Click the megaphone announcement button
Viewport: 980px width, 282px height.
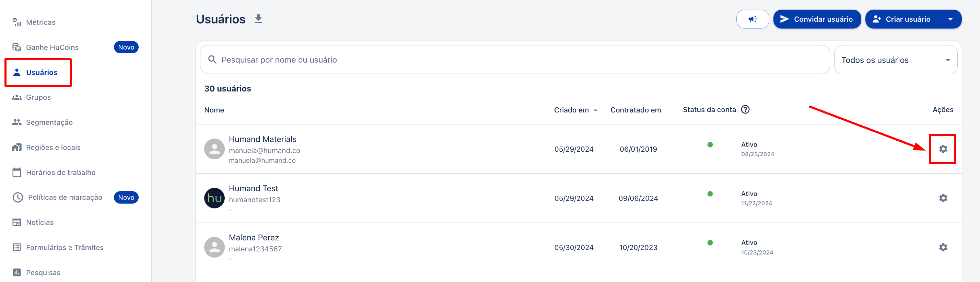(x=752, y=19)
